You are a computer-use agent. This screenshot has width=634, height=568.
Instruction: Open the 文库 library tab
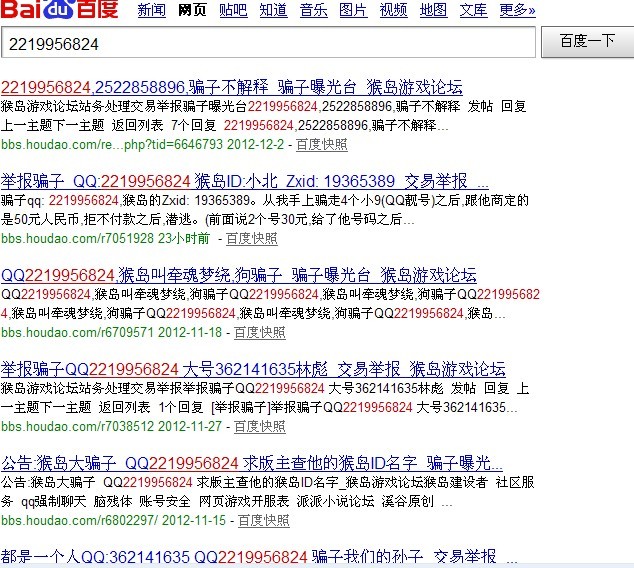473,10
